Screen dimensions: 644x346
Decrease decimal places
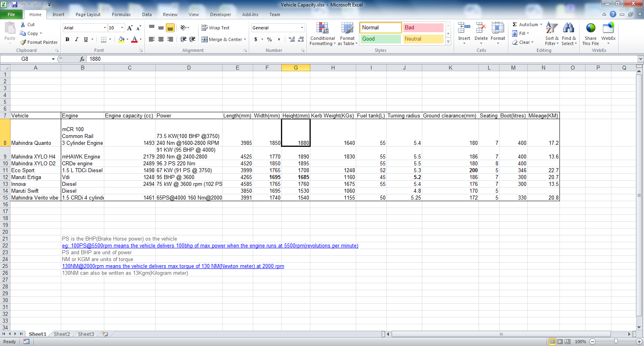click(301, 39)
